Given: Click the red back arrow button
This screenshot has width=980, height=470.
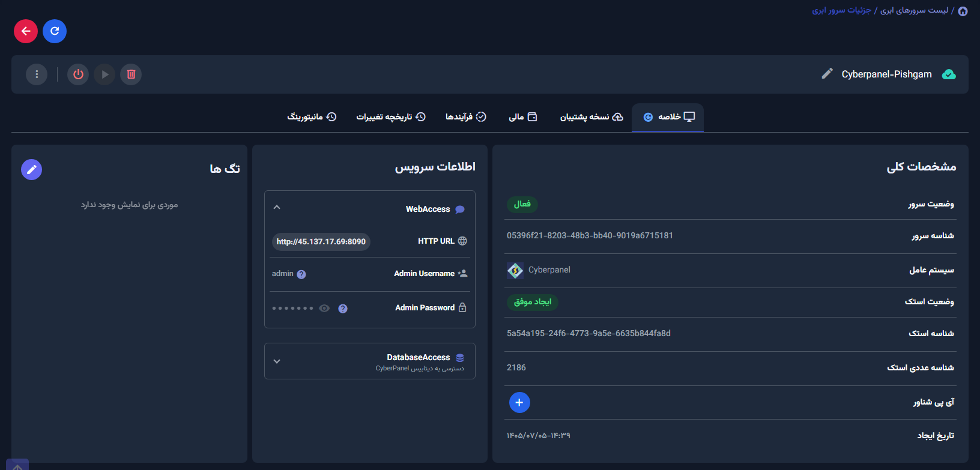Looking at the screenshot, I should (26, 31).
